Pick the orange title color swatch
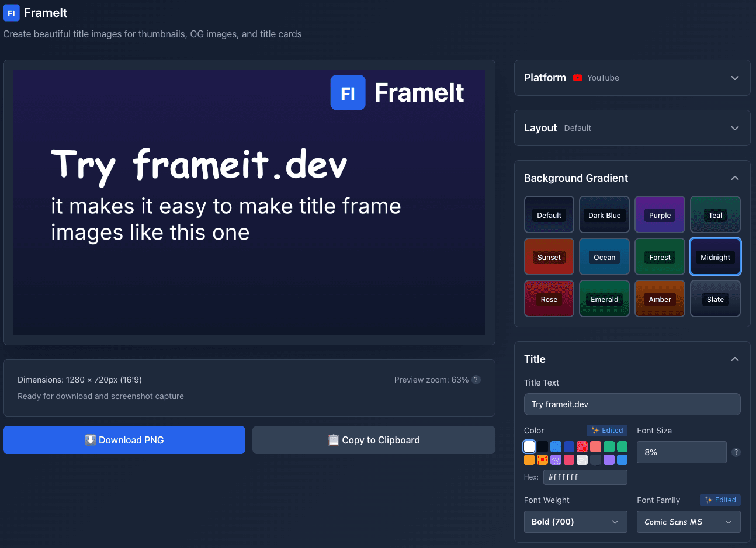Screen dimensions: 756x548 pyautogui.click(x=529, y=459)
